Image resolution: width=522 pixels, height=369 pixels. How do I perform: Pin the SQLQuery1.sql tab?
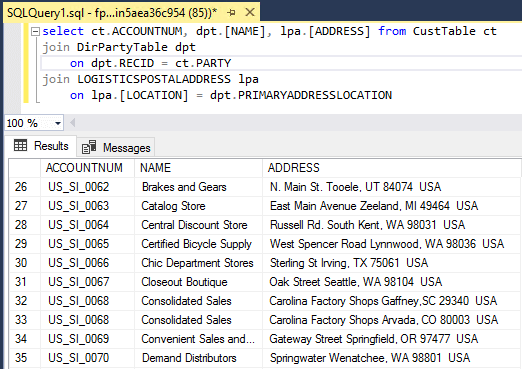[231, 13]
